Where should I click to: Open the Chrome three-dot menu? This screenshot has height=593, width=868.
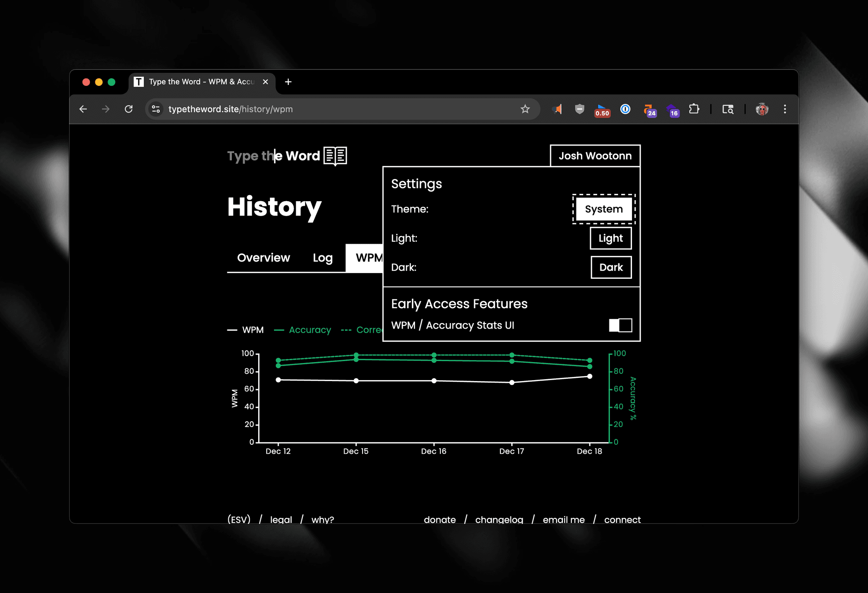pyautogui.click(x=785, y=109)
